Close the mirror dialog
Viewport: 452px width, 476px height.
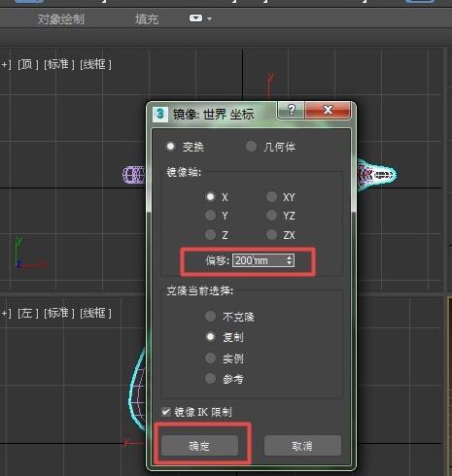point(328,110)
